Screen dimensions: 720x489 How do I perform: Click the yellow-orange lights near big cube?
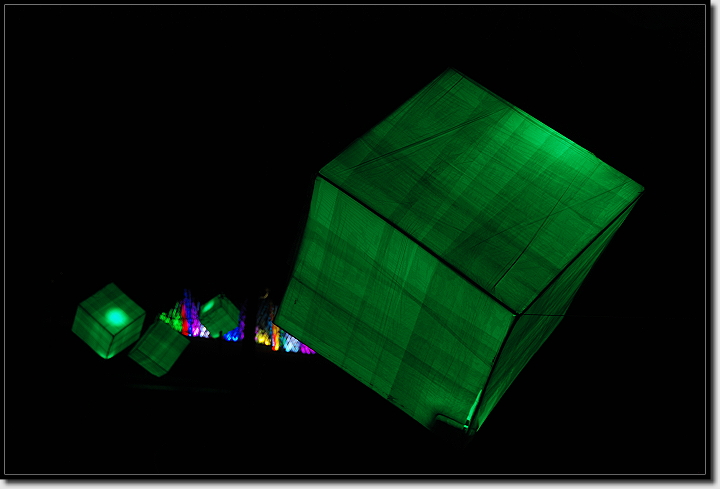268,336
